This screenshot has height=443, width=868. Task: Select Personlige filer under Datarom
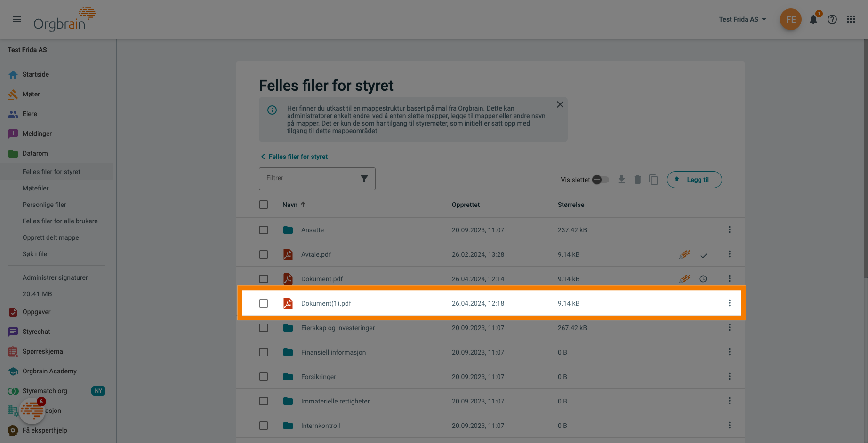(x=44, y=205)
